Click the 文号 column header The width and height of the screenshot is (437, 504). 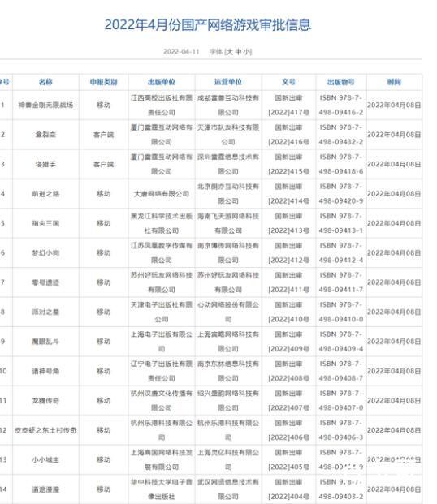288,82
